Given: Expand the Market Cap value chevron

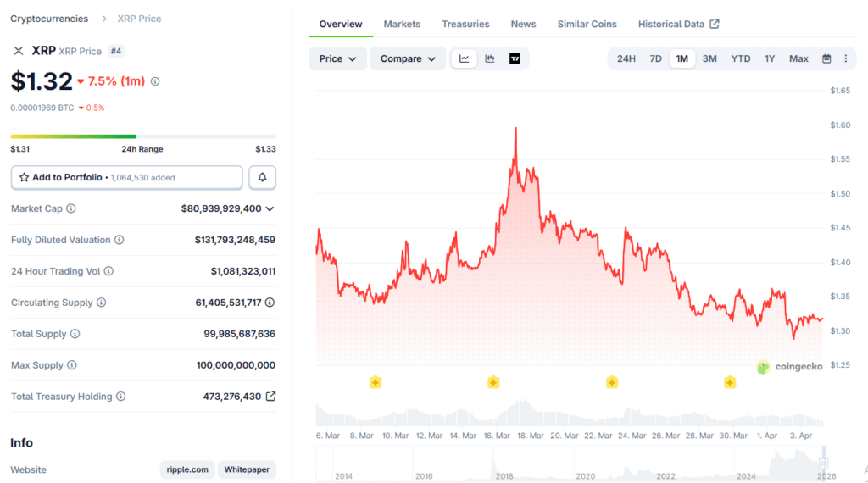Looking at the screenshot, I should point(270,208).
